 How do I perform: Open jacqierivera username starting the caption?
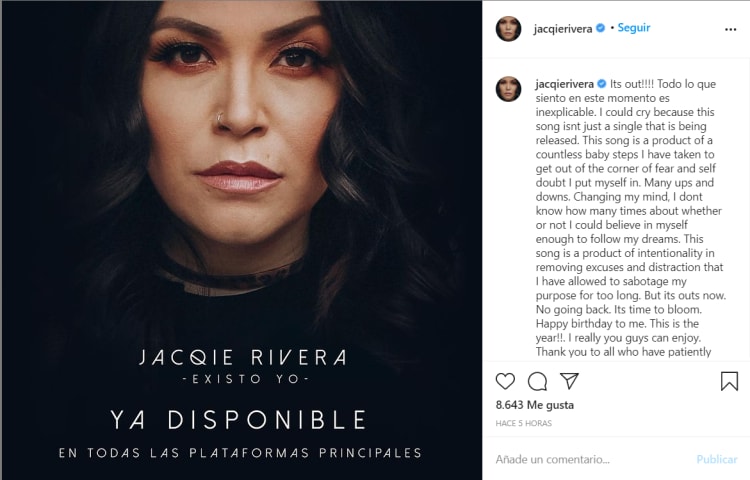click(564, 83)
